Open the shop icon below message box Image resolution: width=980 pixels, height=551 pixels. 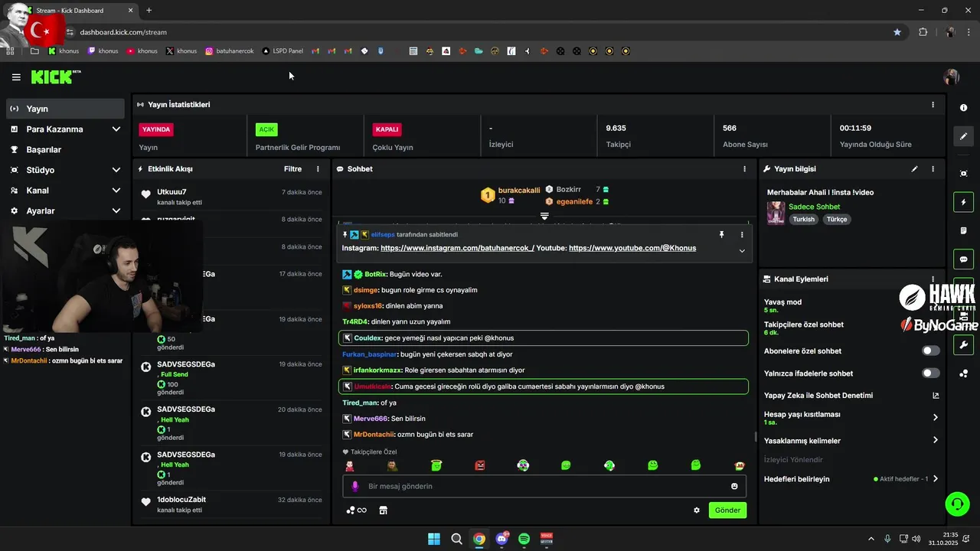click(384, 510)
